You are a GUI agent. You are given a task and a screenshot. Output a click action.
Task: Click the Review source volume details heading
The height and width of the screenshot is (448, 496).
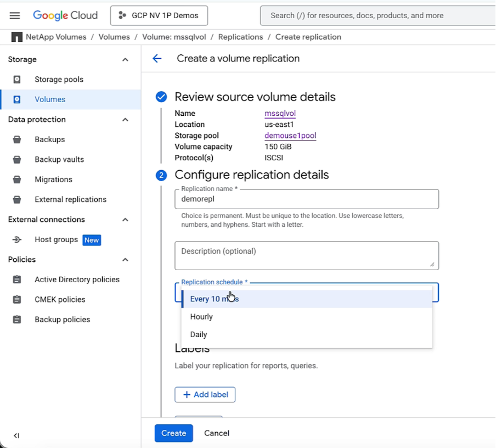point(255,97)
